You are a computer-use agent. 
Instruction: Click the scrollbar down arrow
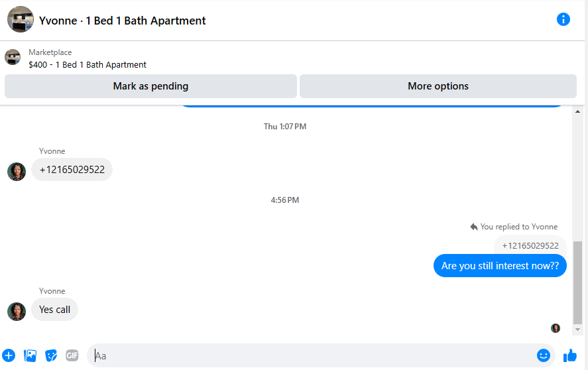tap(577, 330)
